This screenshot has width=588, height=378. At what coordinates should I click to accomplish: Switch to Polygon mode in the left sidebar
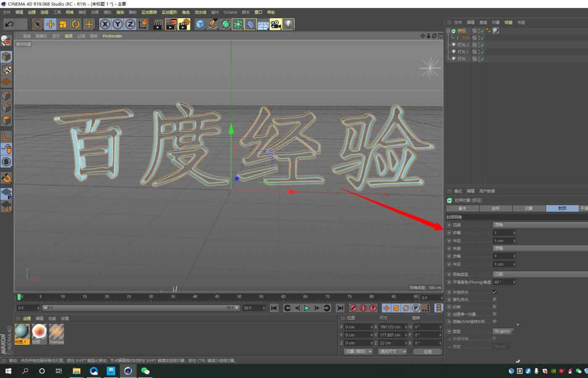tap(6, 121)
